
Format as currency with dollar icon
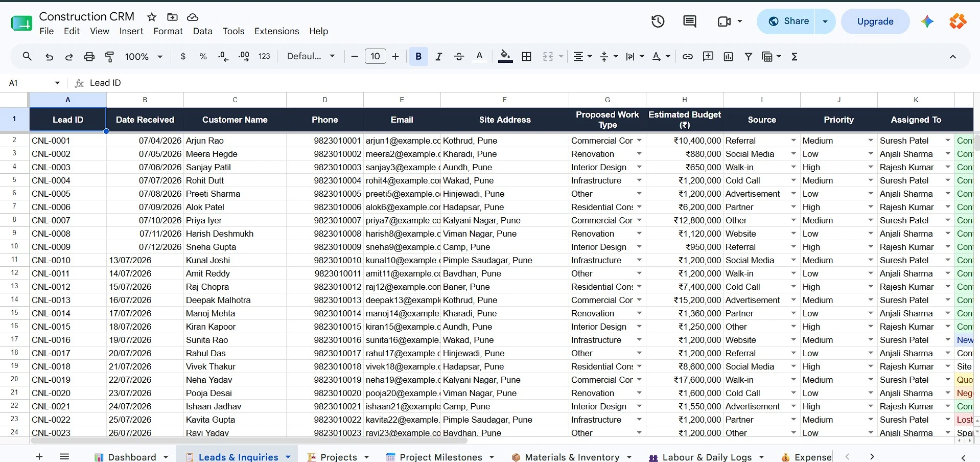(183, 57)
